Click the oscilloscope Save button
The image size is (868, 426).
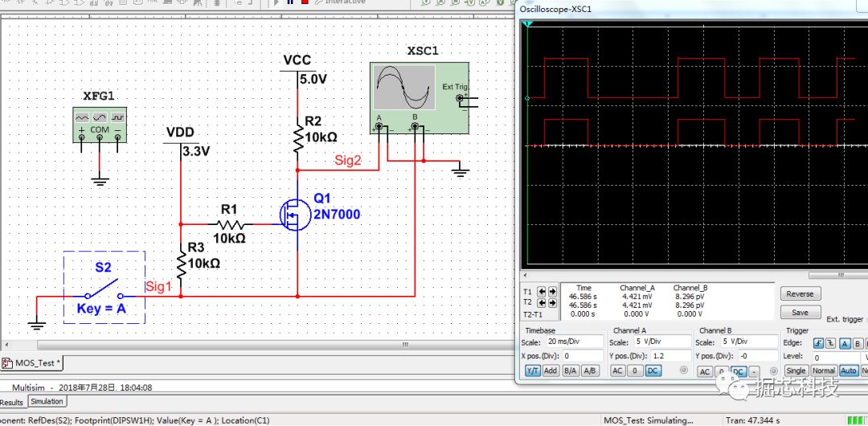[800, 313]
